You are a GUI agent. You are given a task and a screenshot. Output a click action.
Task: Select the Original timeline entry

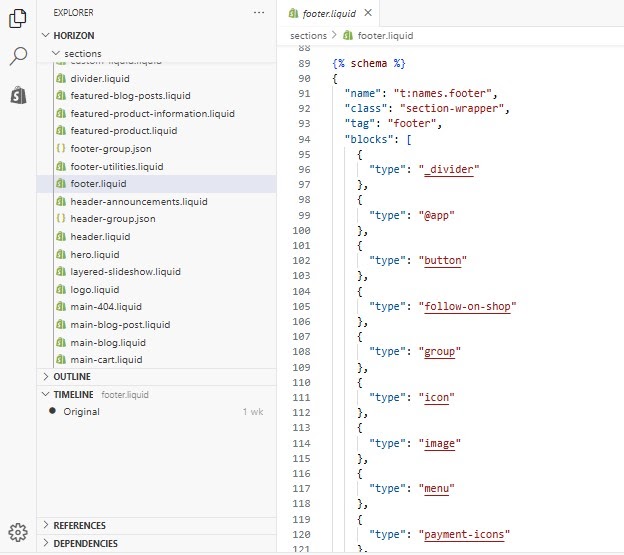pos(156,412)
